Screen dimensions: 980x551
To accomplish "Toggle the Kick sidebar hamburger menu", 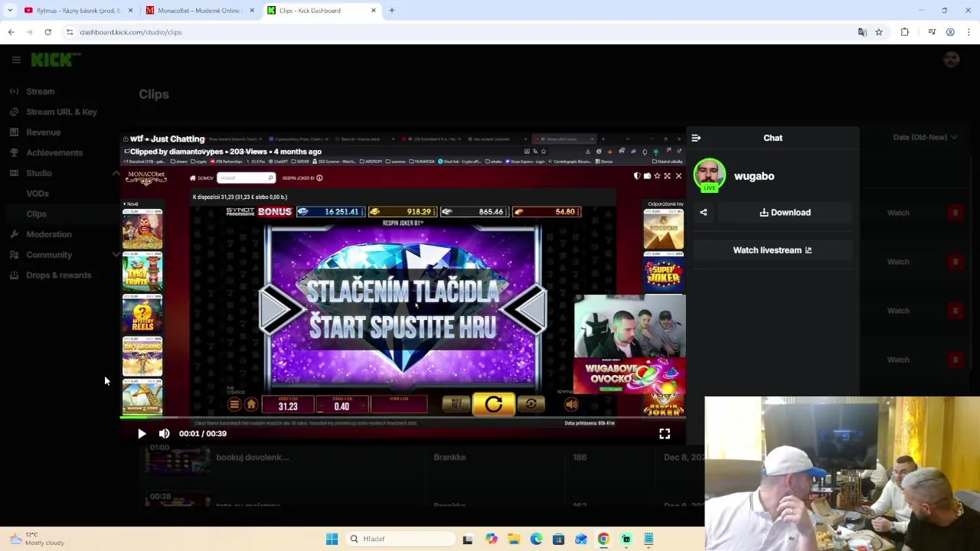I will (x=16, y=60).
